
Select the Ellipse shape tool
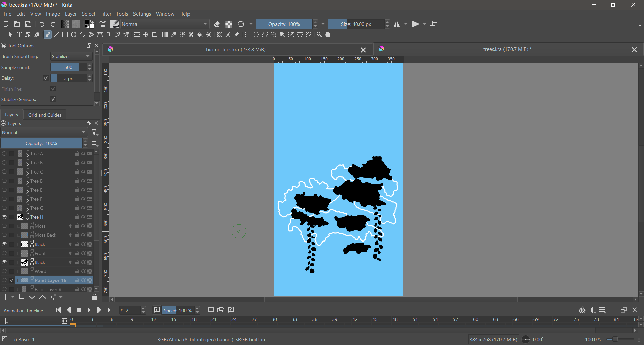[74, 35]
